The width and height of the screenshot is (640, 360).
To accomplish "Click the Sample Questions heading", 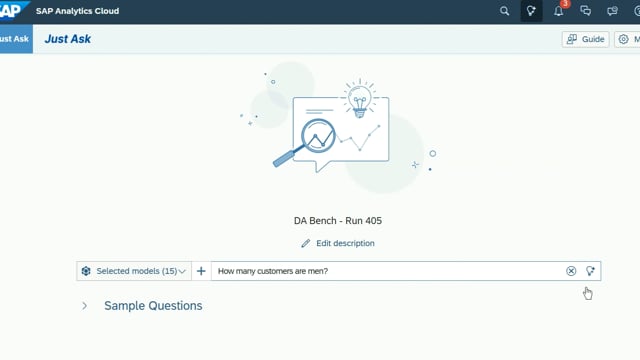I will 153,306.
